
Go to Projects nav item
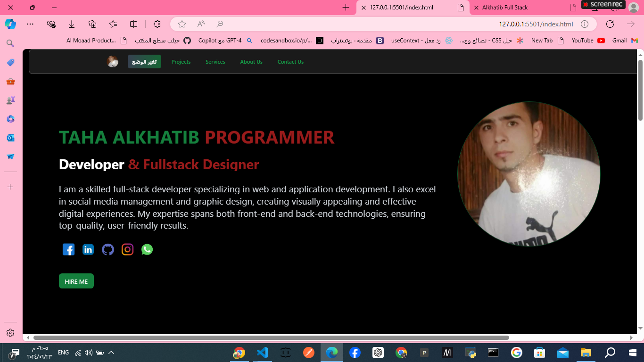pos(181,62)
